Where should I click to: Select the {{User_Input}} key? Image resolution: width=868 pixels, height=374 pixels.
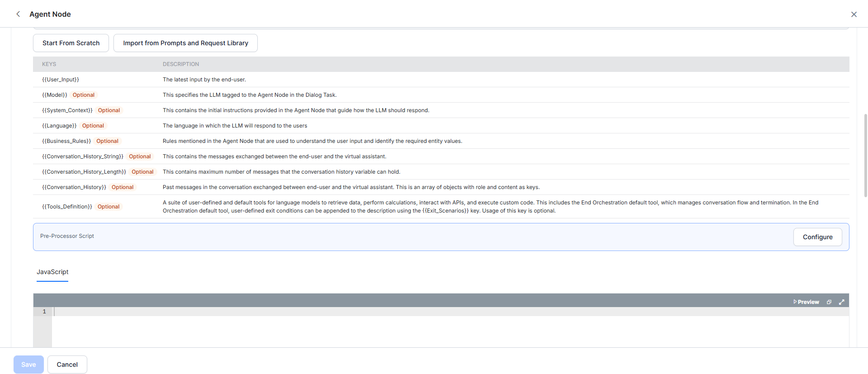coord(61,80)
